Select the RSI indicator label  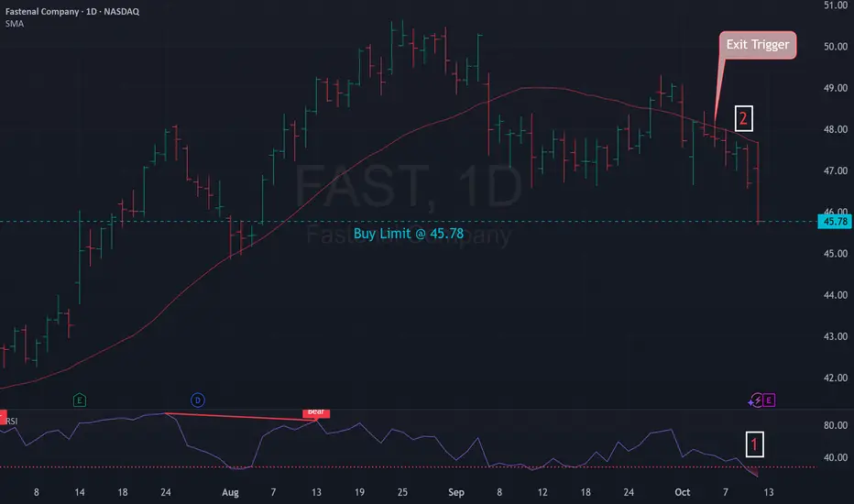coord(12,422)
